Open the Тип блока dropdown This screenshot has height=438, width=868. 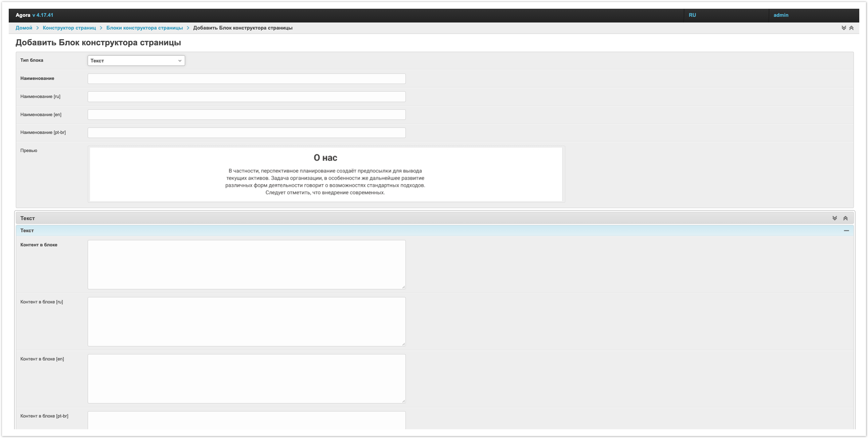tap(136, 61)
